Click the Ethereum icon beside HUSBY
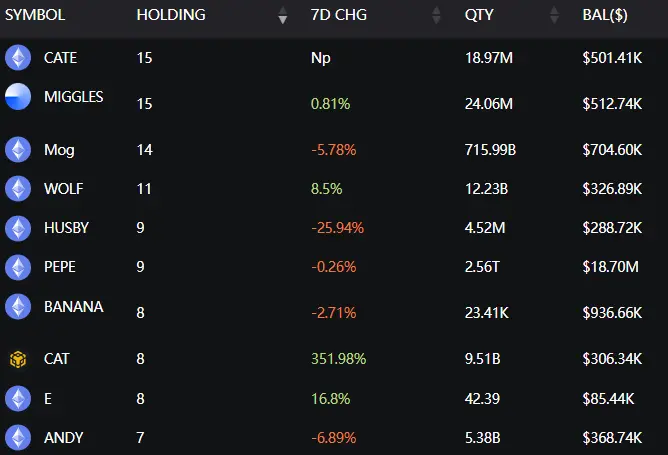The width and height of the screenshot is (668, 455). point(18,228)
